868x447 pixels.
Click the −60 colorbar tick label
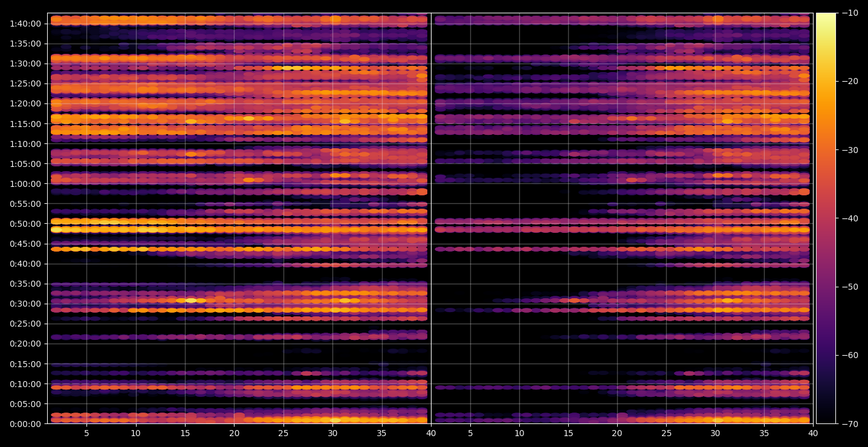[850, 355]
